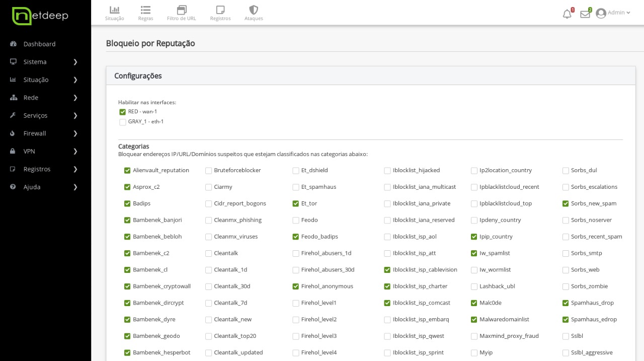This screenshot has width=644, height=361.
Task: Click the Et_tor category label
Action: point(309,203)
